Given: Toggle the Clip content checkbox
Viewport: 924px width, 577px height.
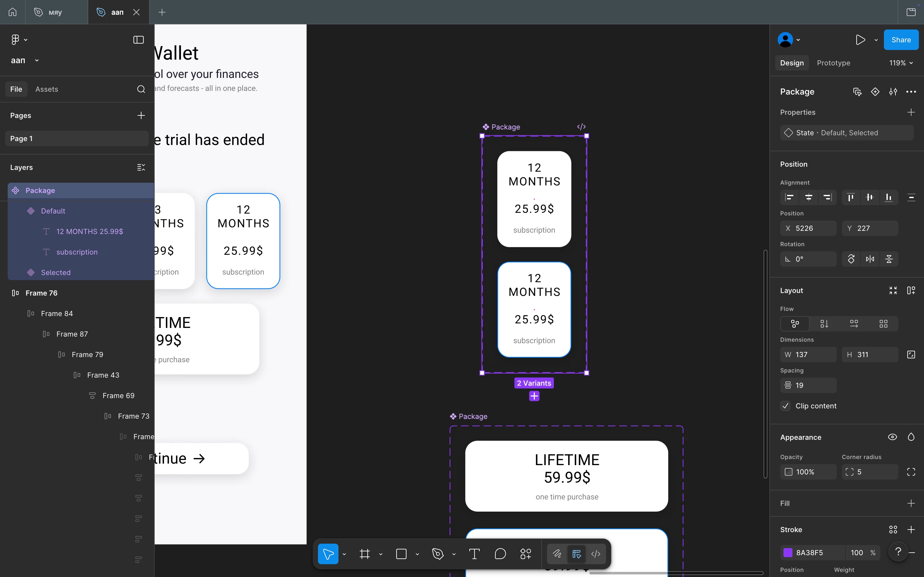Looking at the screenshot, I should click(x=785, y=406).
